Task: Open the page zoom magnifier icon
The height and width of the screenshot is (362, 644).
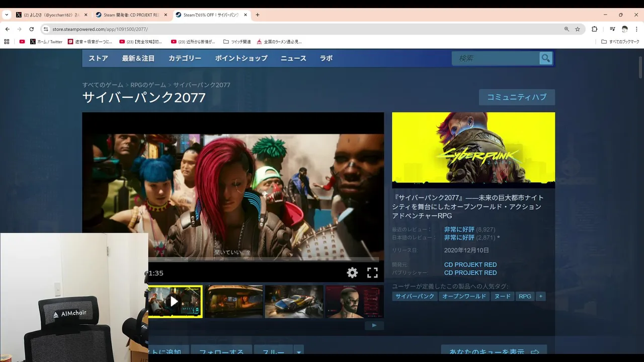Action: pyautogui.click(x=567, y=29)
